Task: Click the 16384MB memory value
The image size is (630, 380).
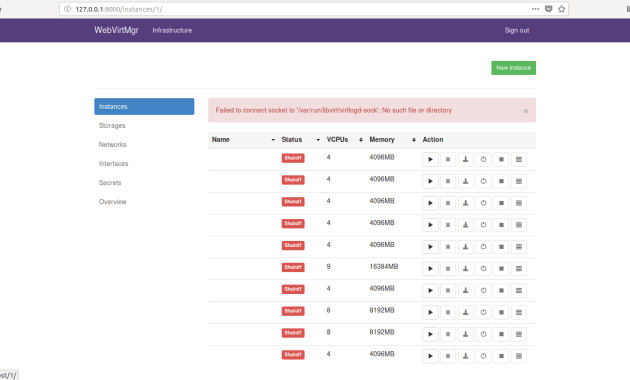Action: tap(384, 266)
